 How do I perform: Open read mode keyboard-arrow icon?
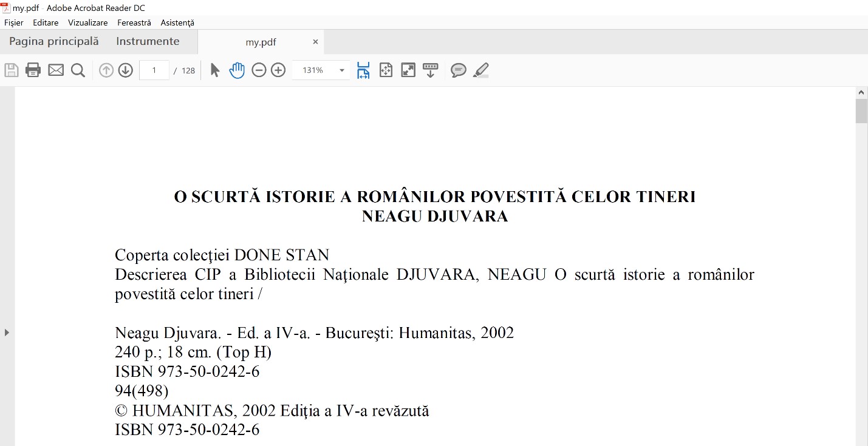(431, 70)
